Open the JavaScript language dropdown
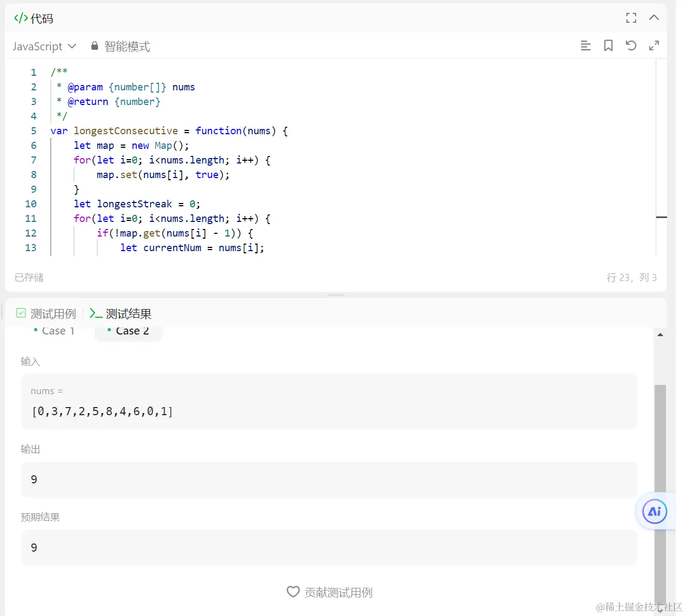This screenshot has width=686, height=616. coord(44,47)
